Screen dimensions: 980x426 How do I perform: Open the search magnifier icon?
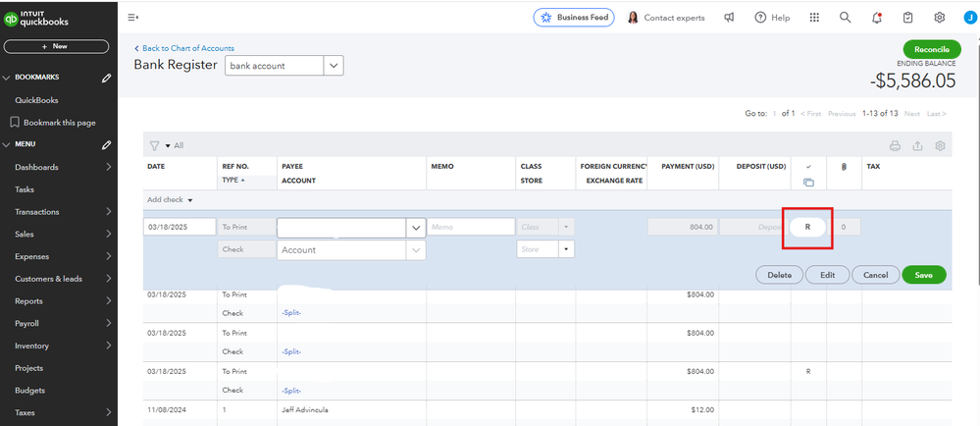[845, 18]
